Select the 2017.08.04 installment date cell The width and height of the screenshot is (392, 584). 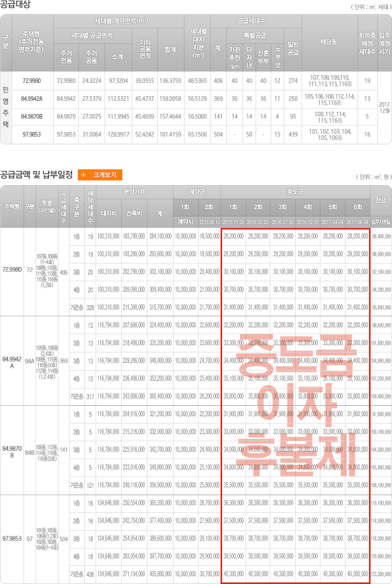[357, 221]
